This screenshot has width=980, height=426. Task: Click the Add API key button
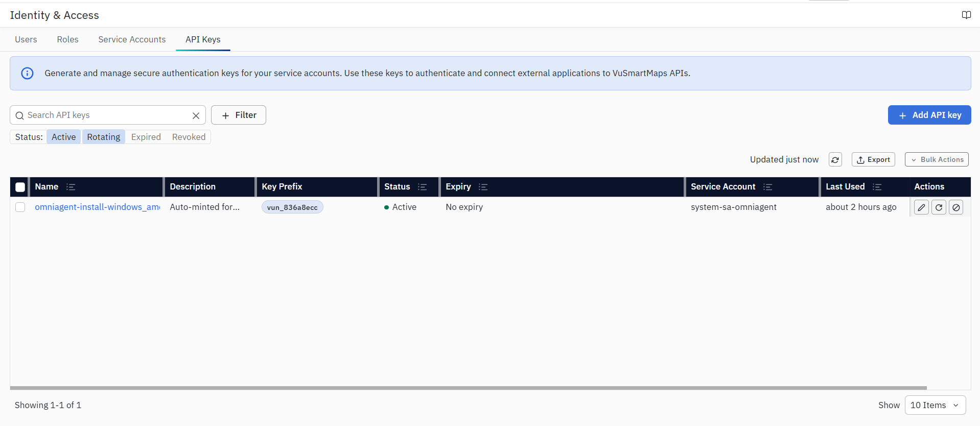929,115
